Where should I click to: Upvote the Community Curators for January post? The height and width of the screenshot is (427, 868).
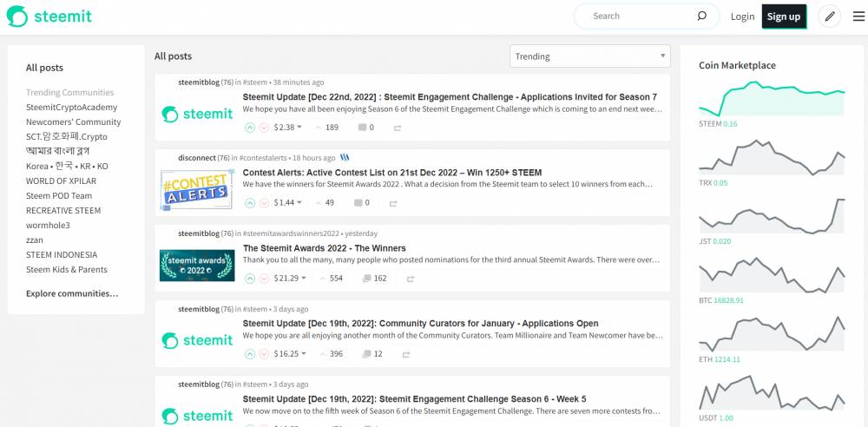click(x=250, y=354)
